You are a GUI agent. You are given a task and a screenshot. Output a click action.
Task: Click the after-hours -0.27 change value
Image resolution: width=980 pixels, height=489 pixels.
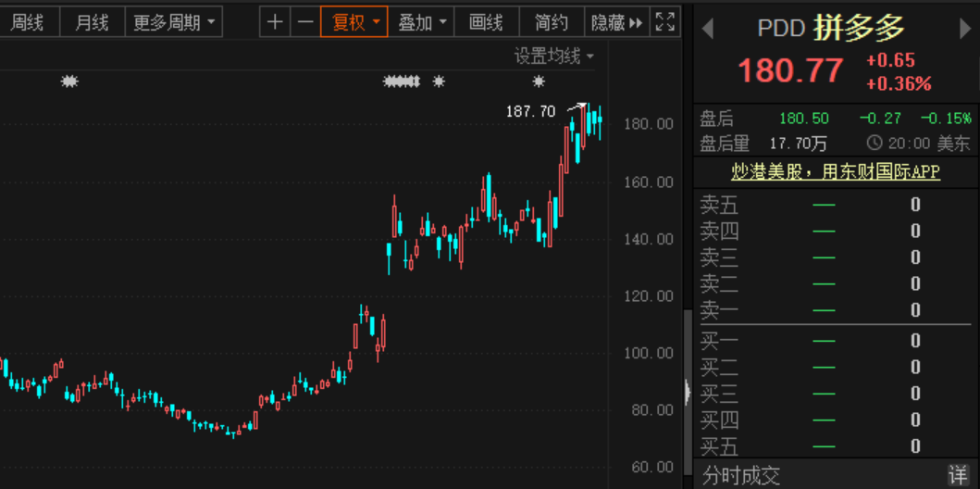(880, 119)
